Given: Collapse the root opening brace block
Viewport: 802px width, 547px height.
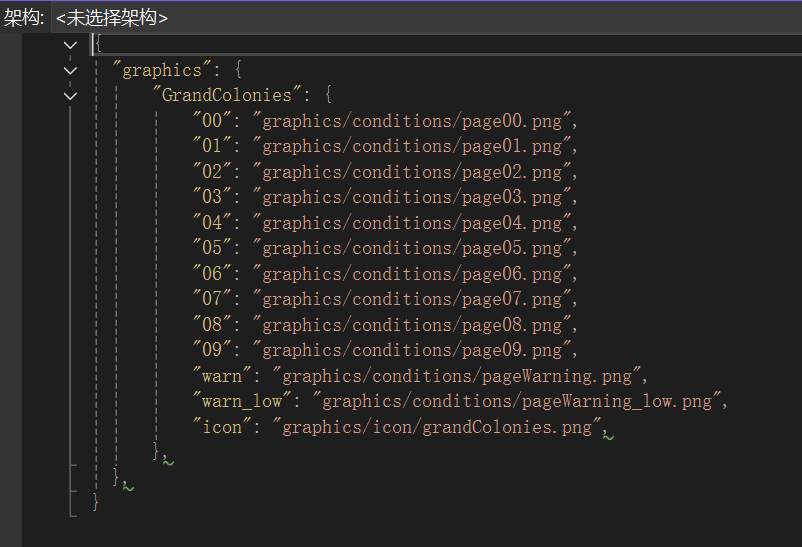Looking at the screenshot, I should [69, 45].
